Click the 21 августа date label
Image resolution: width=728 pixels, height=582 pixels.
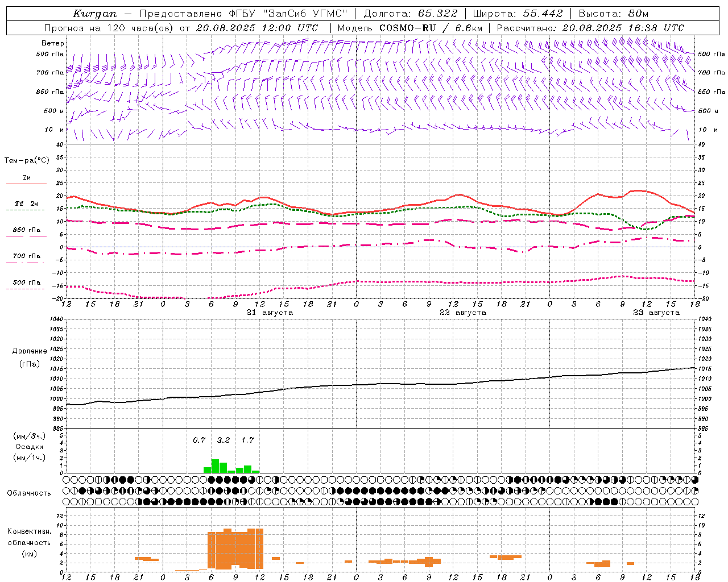click(x=270, y=313)
